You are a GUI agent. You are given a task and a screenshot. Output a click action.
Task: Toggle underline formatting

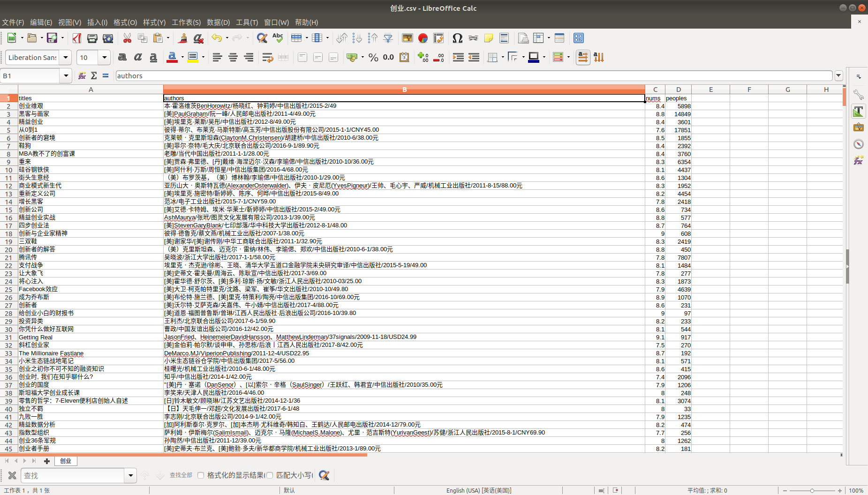(x=153, y=57)
